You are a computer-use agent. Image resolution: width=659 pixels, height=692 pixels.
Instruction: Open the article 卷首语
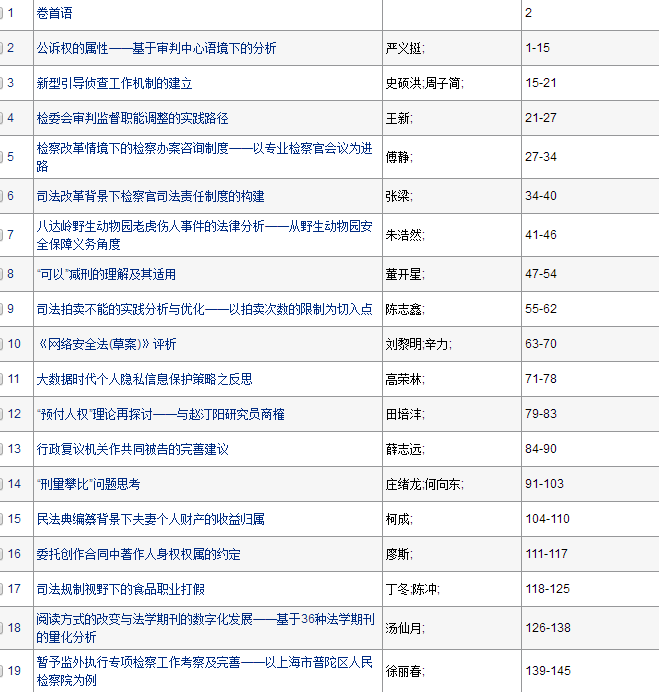tap(54, 13)
